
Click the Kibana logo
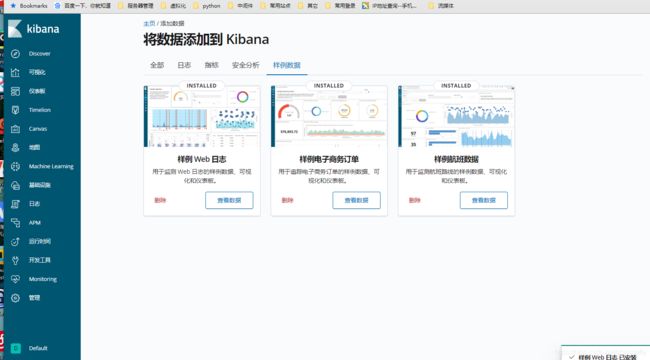pyautogui.click(x=33, y=29)
